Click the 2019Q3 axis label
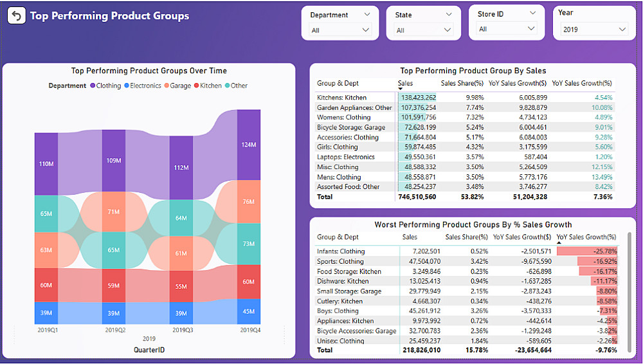Viewport: 643px width, 364px height. [x=183, y=330]
